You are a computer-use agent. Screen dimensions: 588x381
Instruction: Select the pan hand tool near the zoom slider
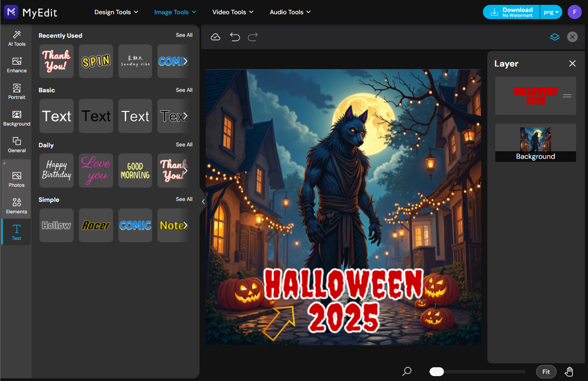click(x=569, y=372)
